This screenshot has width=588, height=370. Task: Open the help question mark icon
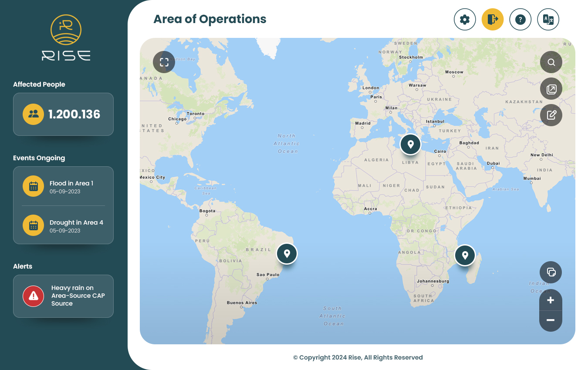pos(520,19)
